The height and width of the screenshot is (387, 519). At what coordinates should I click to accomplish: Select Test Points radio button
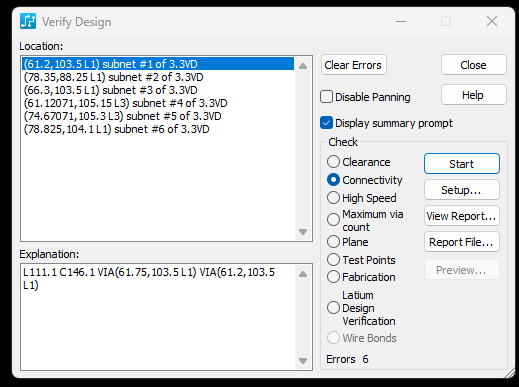pyautogui.click(x=333, y=260)
